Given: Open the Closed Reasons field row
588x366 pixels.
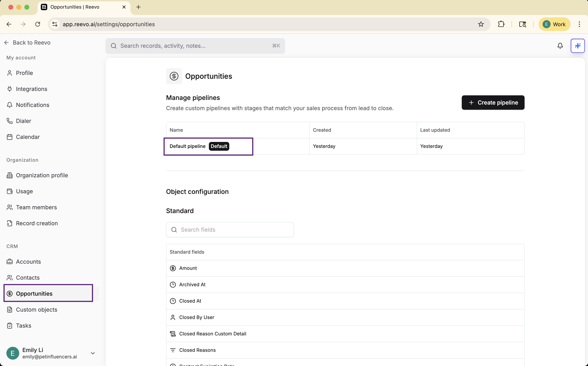Looking at the screenshot, I should (197, 350).
